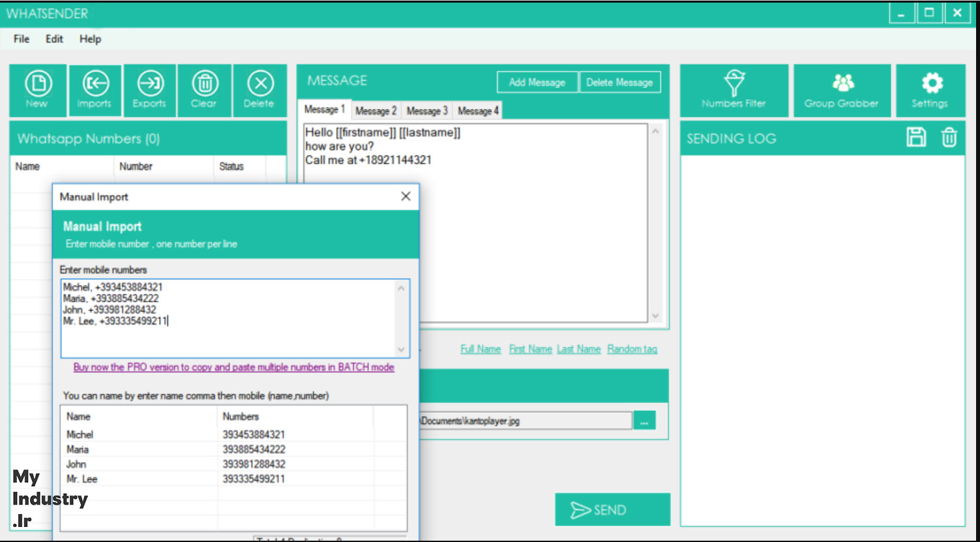
Task: Click number 393981288432 cell
Action: coord(254,464)
